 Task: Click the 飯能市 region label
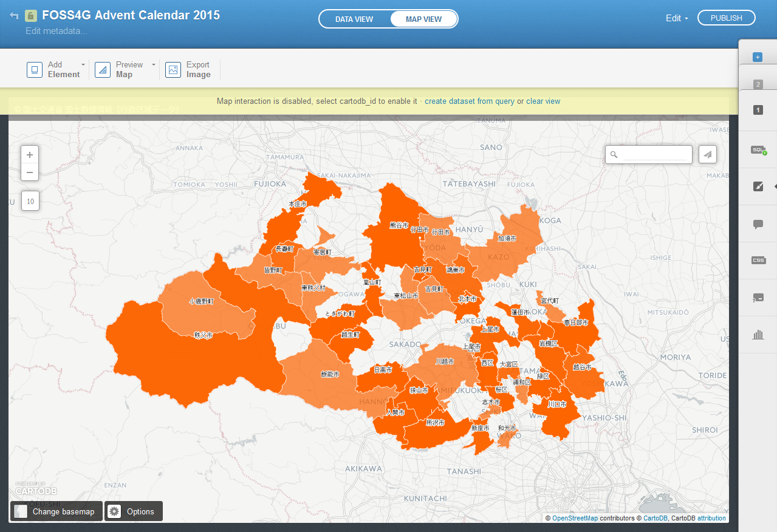tap(330, 374)
